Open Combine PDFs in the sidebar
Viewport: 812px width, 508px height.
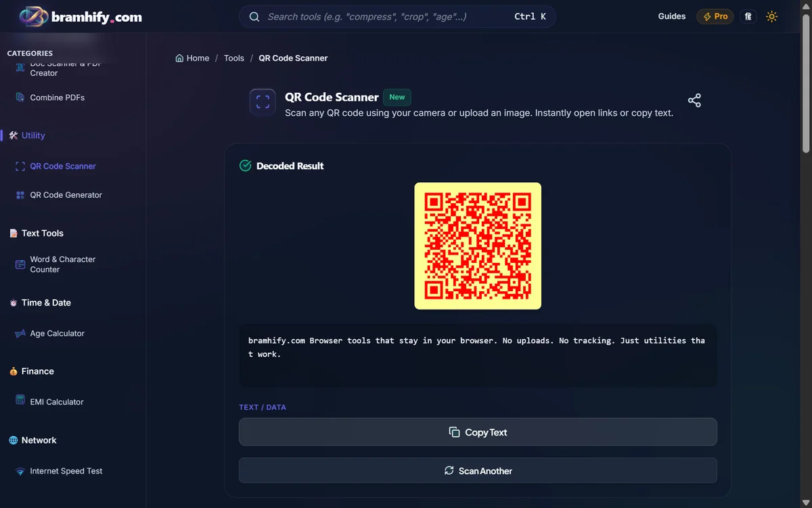click(x=58, y=98)
